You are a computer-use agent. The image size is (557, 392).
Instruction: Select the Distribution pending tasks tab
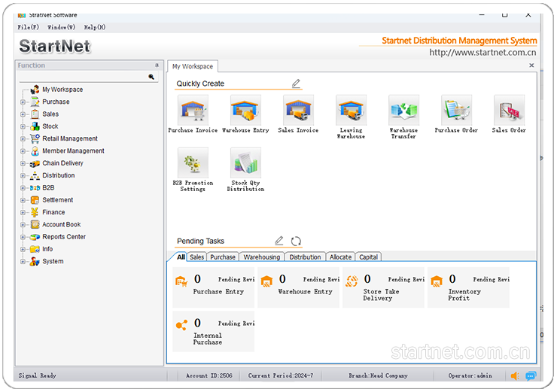(305, 257)
